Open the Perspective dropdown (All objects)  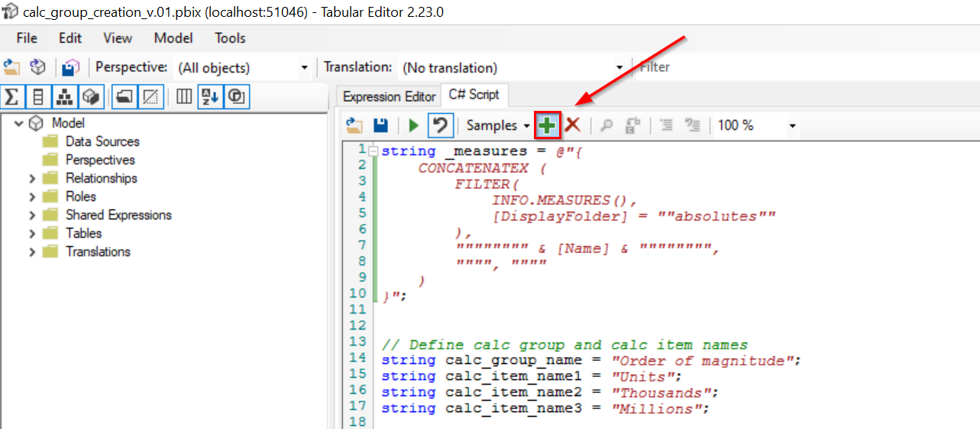pos(243,67)
